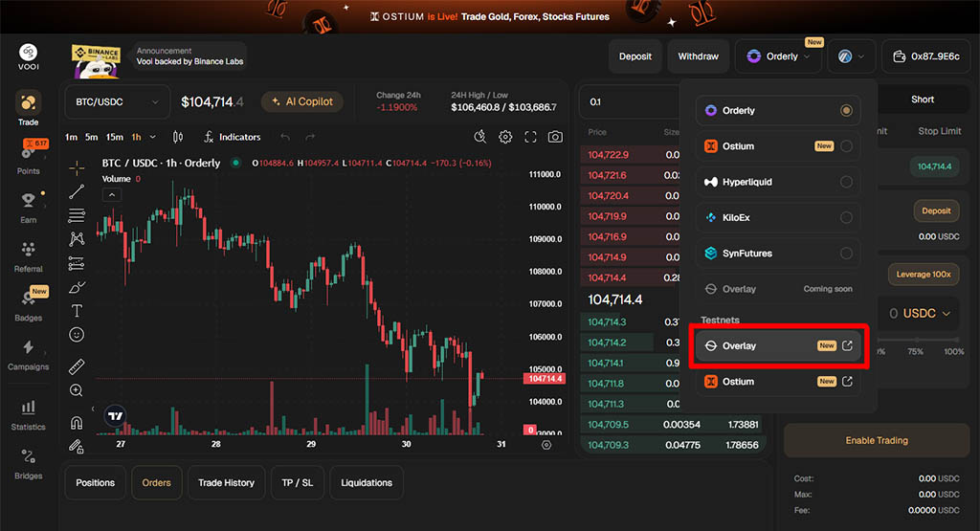
Task: Click the lock drawing tools icon
Action: coord(77,446)
